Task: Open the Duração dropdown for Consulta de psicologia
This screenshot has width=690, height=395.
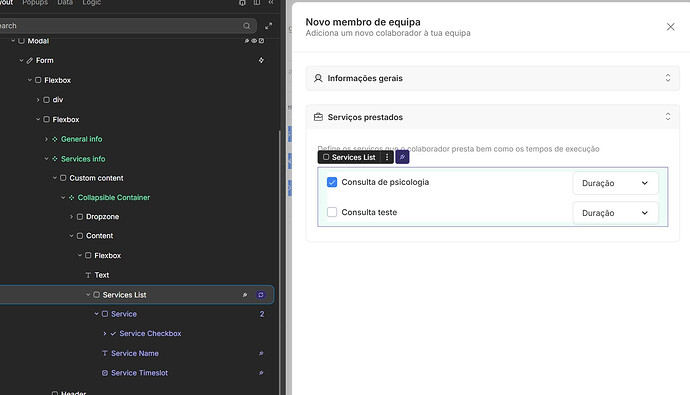Action: [x=615, y=183]
